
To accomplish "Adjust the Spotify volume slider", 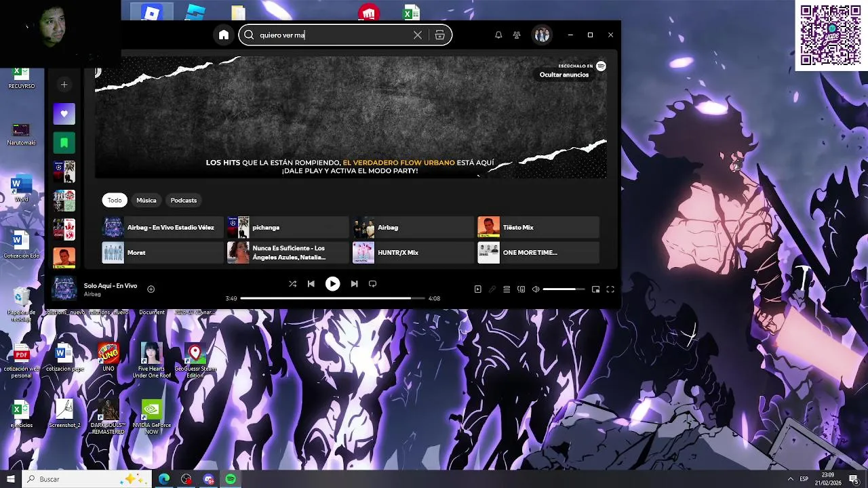I will 564,289.
